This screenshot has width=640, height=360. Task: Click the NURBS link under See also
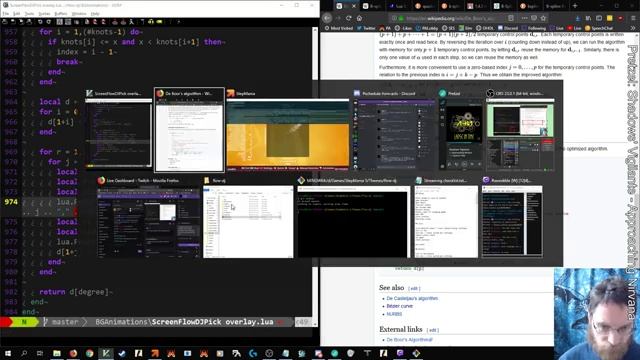(x=394, y=314)
